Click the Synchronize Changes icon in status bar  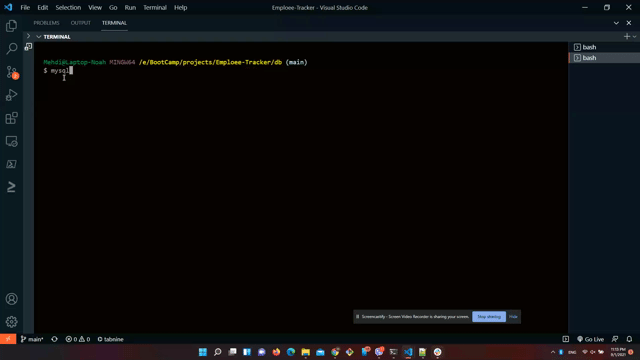pyautogui.click(x=54, y=339)
